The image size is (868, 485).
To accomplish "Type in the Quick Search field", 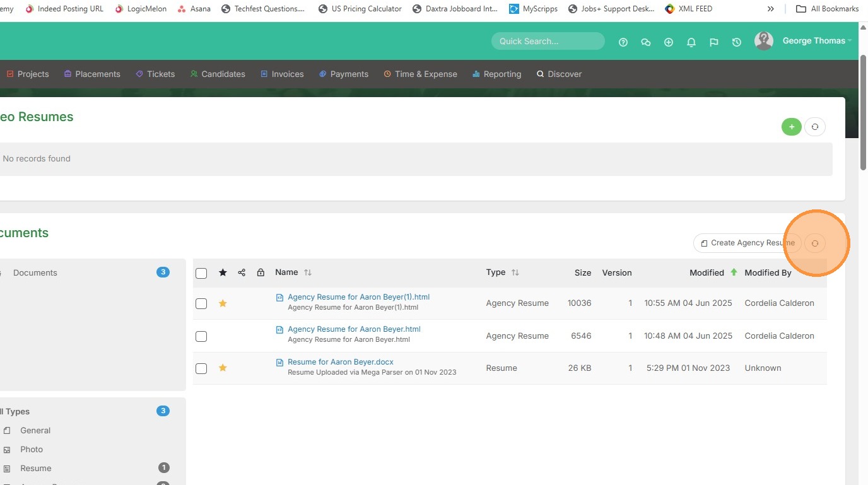I will pyautogui.click(x=547, y=41).
